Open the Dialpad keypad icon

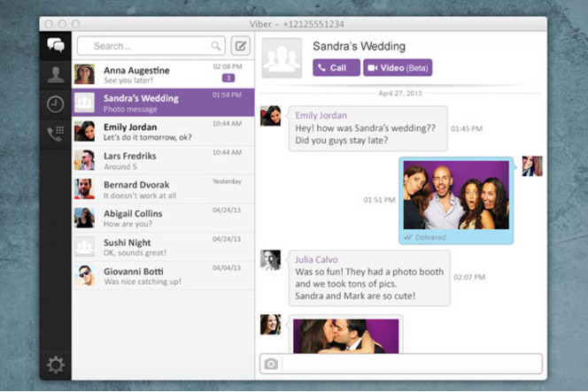[55, 134]
